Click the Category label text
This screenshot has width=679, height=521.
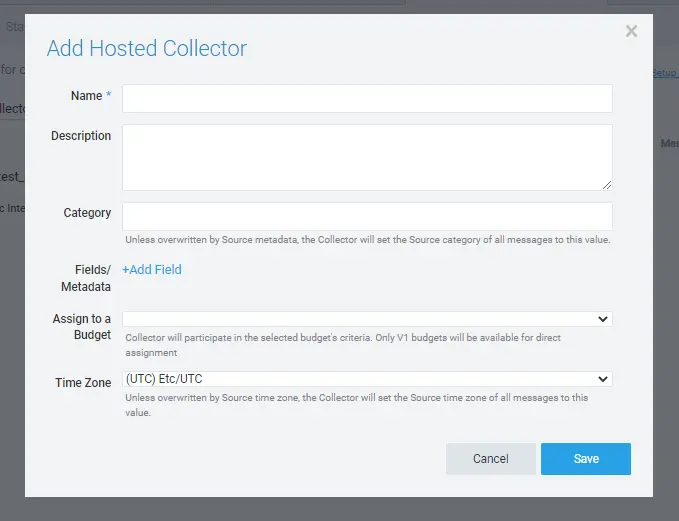[87, 213]
